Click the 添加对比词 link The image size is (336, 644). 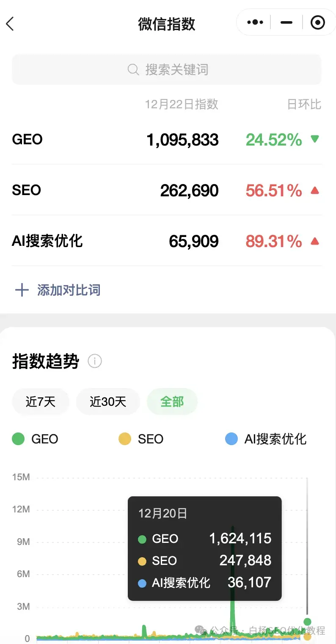tap(69, 290)
